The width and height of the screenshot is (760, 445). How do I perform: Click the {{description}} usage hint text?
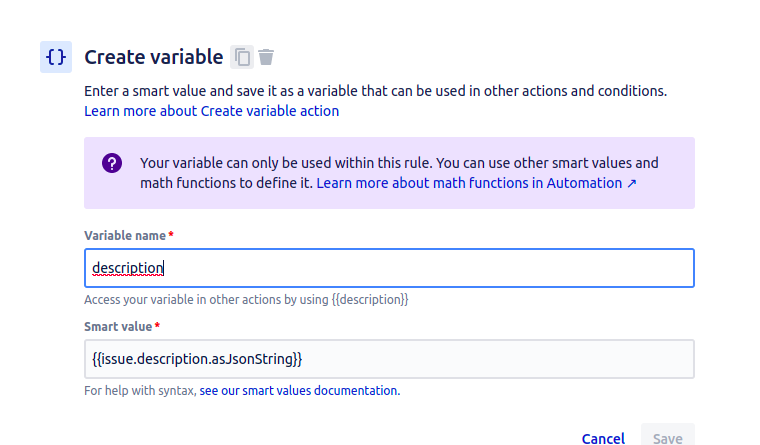click(246, 300)
